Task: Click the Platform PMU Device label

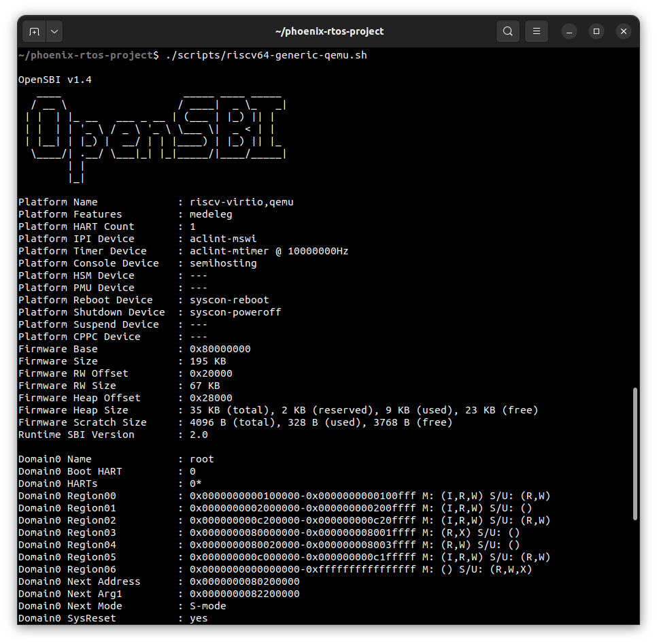Action: tap(76, 288)
